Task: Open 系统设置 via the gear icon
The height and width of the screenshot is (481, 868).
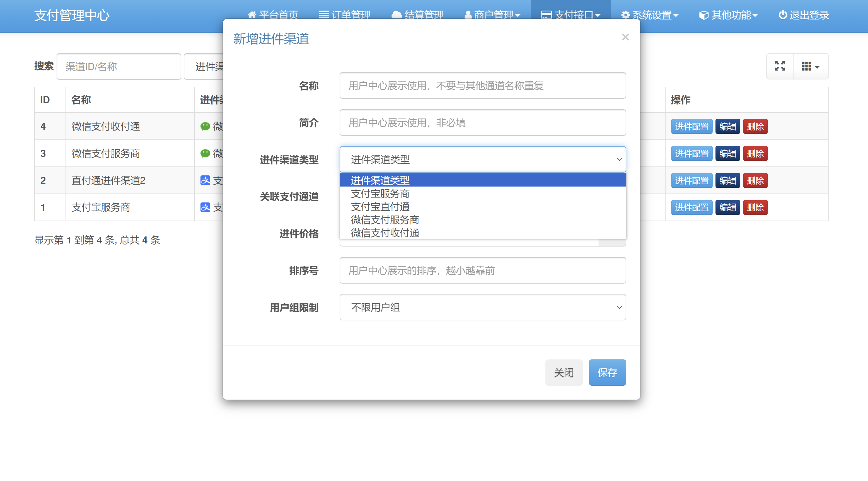Action: pos(625,15)
